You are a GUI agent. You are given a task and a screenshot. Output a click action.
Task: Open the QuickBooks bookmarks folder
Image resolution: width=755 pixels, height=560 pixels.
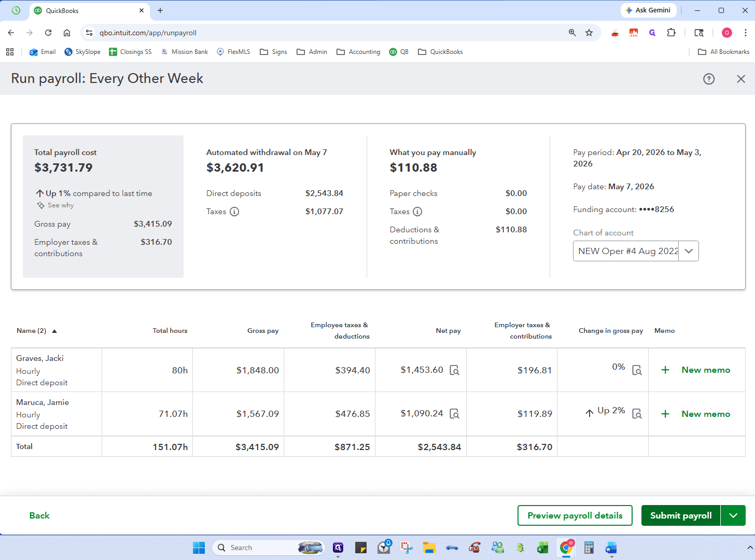click(440, 52)
